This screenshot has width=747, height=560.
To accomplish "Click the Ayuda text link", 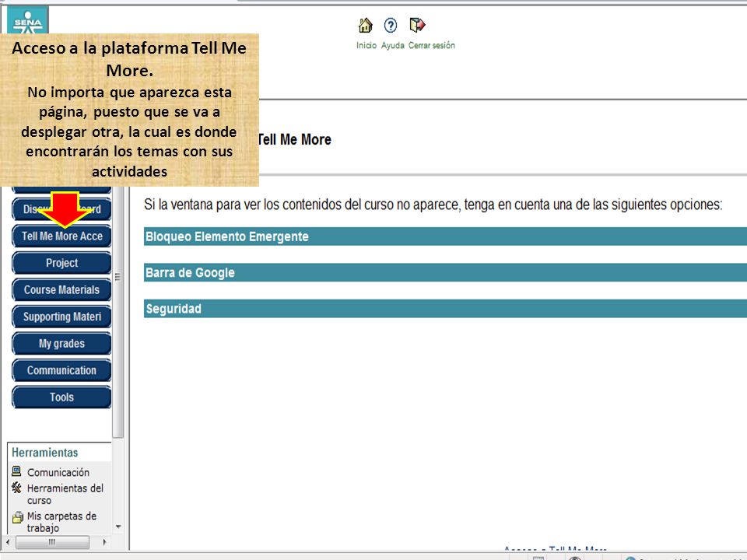I will (x=392, y=45).
